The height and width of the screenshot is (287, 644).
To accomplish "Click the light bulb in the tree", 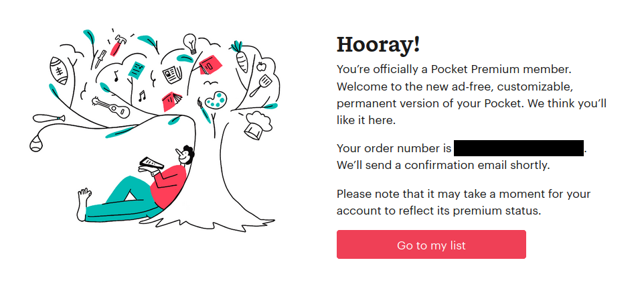I will point(189,42).
